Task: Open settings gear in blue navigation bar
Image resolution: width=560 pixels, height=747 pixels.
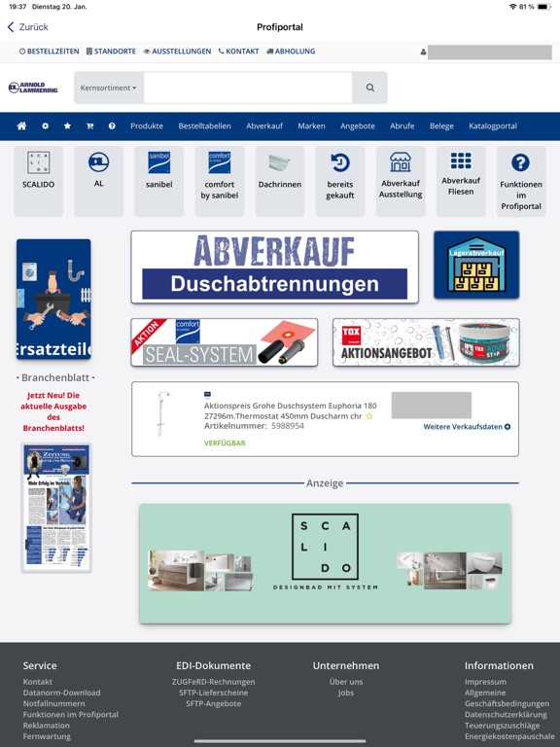Action: point(45,126)
